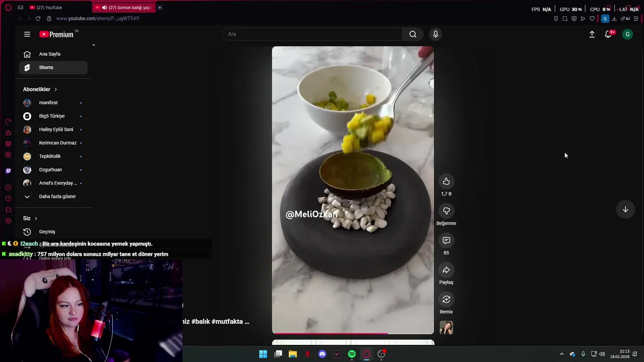
Task: Open Opera pinboard pin icon
Action: 555,19
